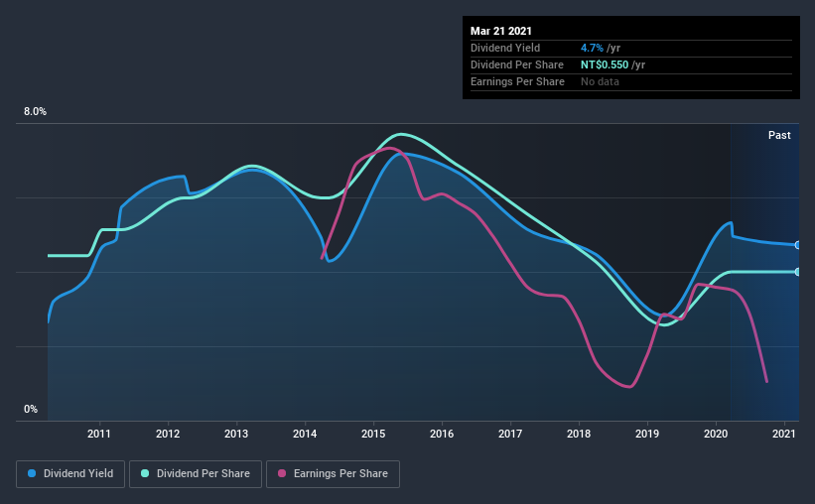
Task: Click the 2012 x-axis label
Action: (168, 434)
